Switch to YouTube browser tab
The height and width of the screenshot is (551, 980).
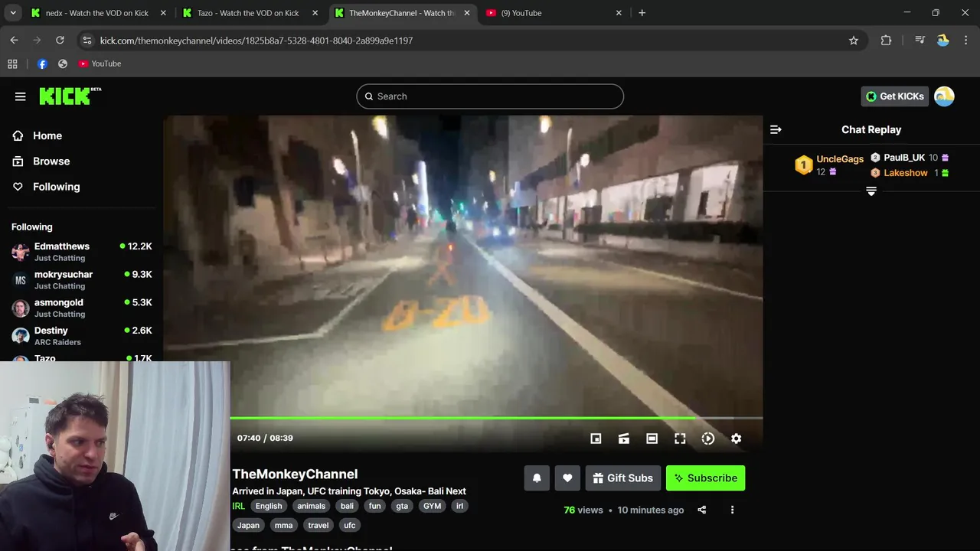552,13
